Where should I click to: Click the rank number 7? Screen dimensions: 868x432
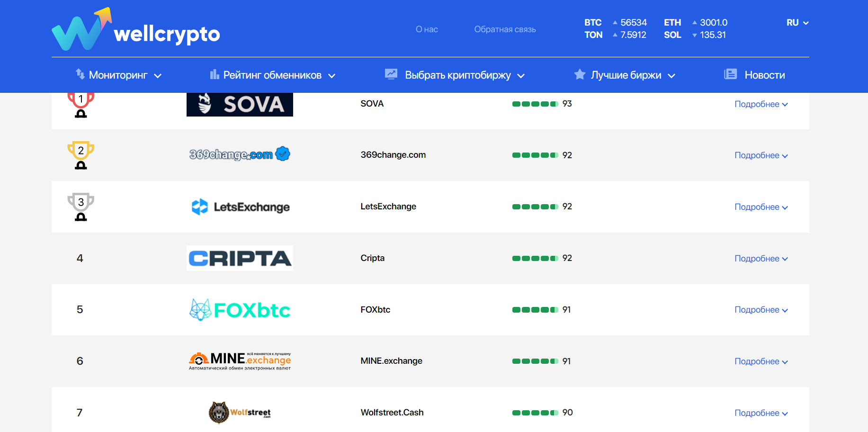tap(80, 413)
